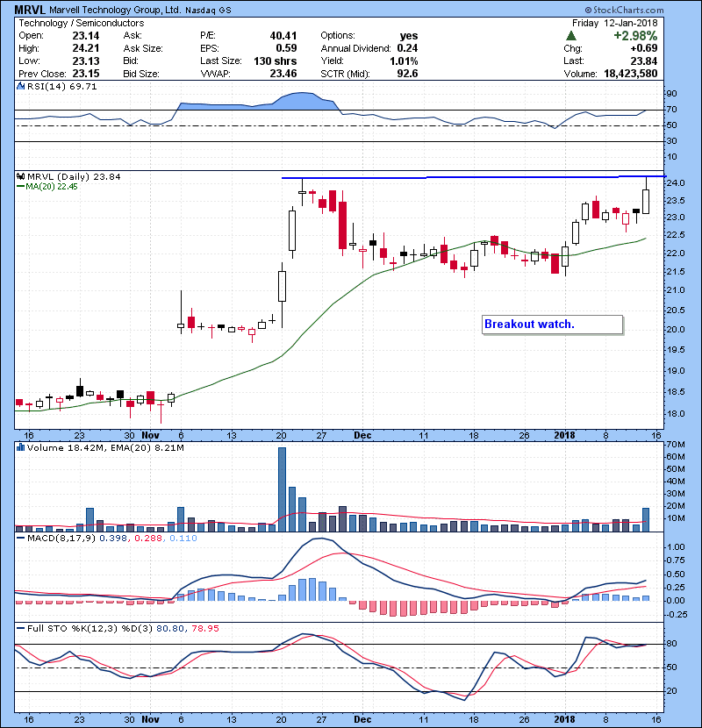Click the EPS value 0.59
This screenshot has width=702, height=728.
pos(286,48)
